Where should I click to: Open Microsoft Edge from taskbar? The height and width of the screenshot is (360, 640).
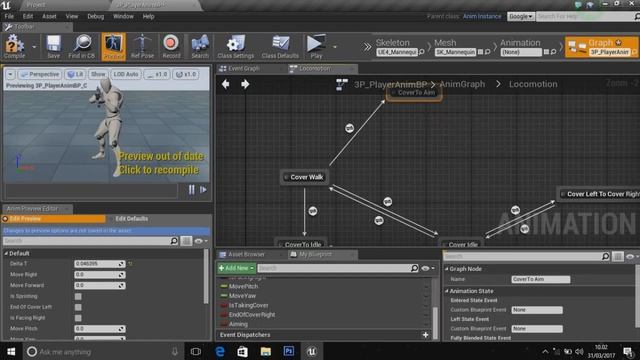pos(220,351)
